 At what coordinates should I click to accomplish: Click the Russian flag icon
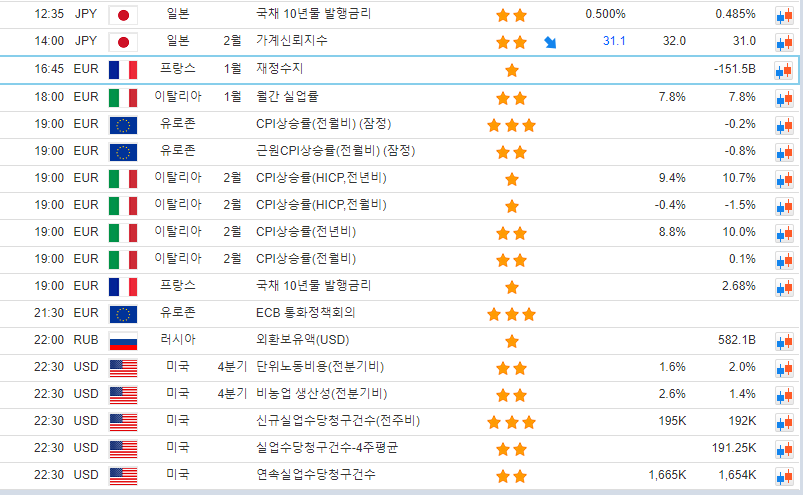tap(122, 341)
